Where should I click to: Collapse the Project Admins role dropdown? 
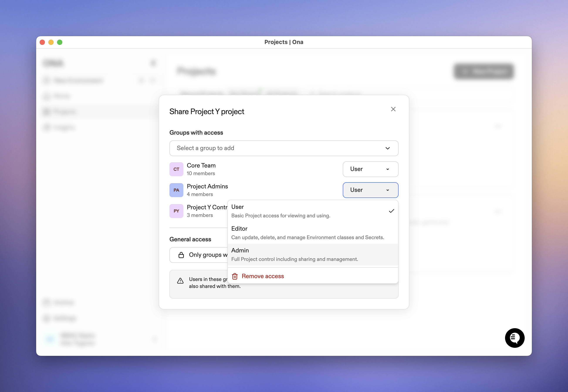[x=370, y=190]
